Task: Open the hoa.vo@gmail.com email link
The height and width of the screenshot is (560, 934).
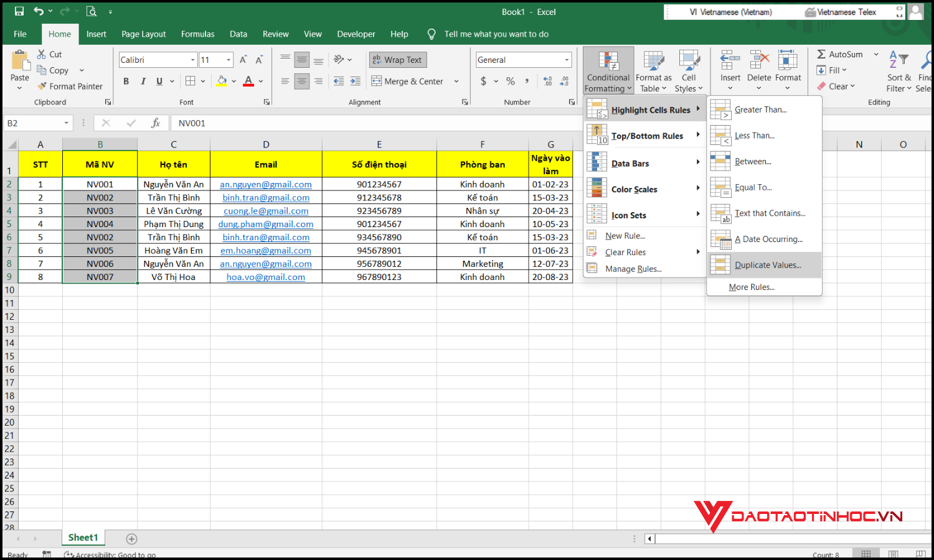Action: (x=266, y=277)
